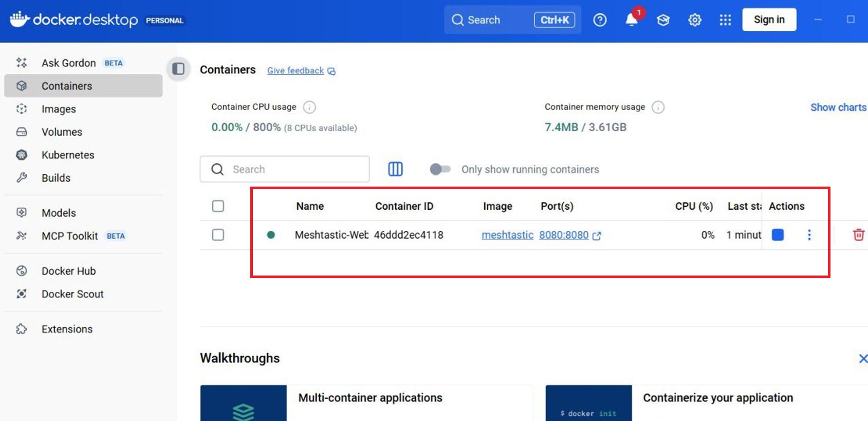Click the Container memory usage info icon
The image size is (868, 421).
pos(658,107)
